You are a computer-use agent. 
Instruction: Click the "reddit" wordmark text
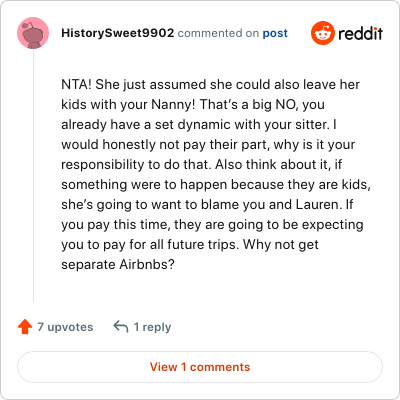(x=361, y=33)
